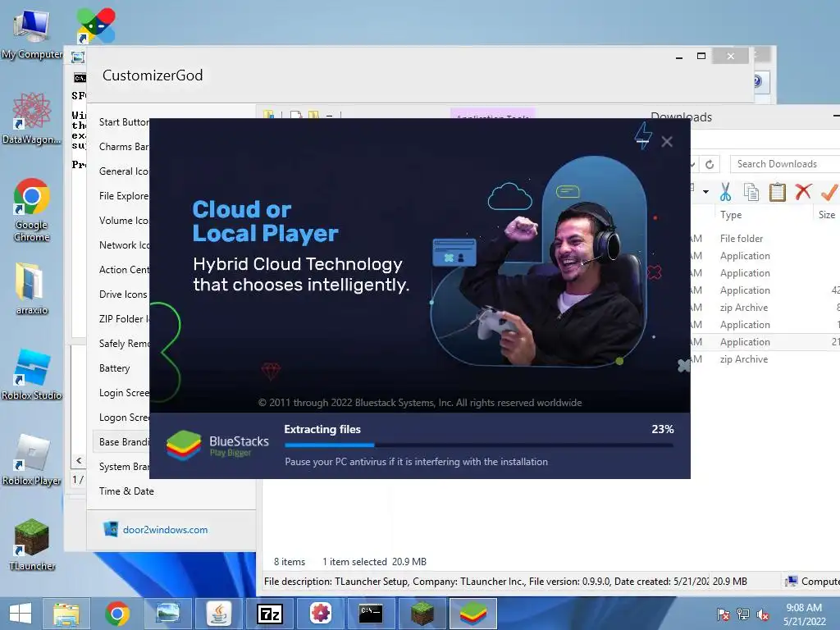Select Logon Screen in CustomizerGod sidebar
840x630 pixels.
point(124,418)
